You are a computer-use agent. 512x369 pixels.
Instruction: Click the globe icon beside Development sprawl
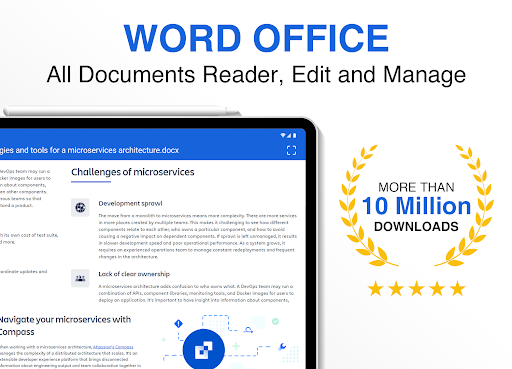pyautogui.click(x=80, y=207)
